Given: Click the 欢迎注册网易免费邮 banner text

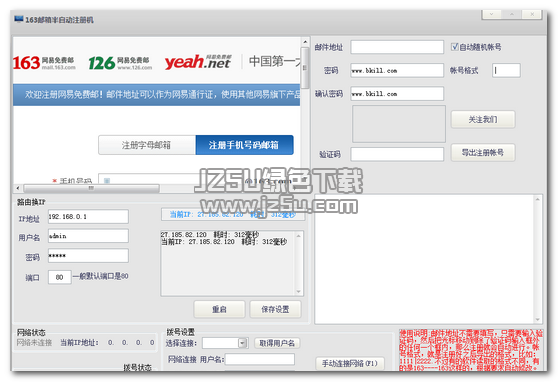Looking at the screenshot, I should 162,94.
